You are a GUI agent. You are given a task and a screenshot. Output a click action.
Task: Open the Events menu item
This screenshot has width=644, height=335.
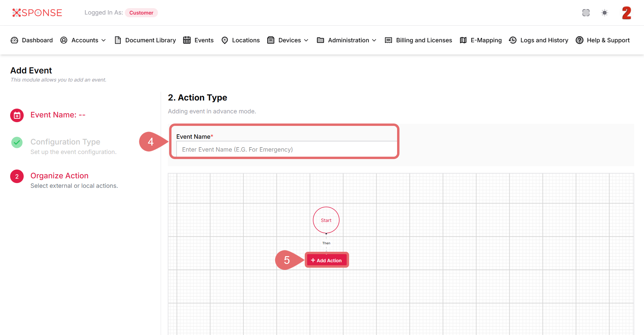click(x=204, y=40)
